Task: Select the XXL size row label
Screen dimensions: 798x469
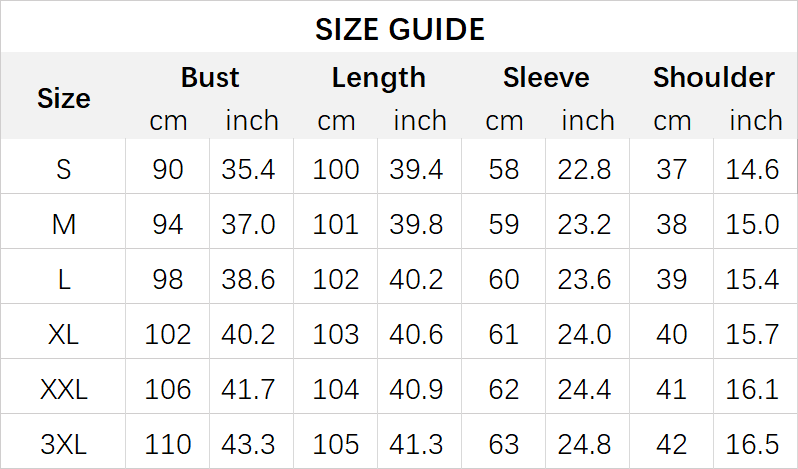Action: point(64,389)
